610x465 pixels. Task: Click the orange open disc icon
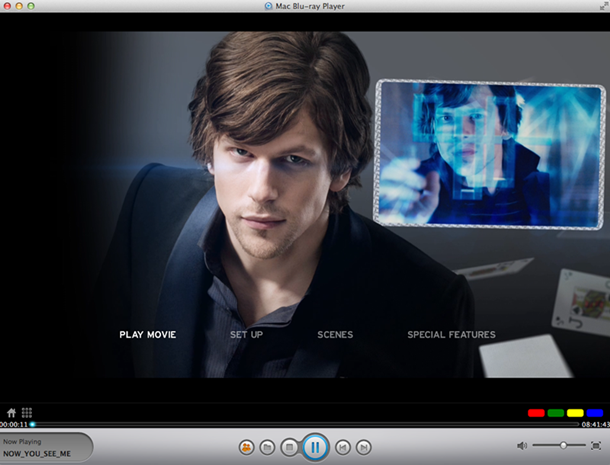(245, 447)
